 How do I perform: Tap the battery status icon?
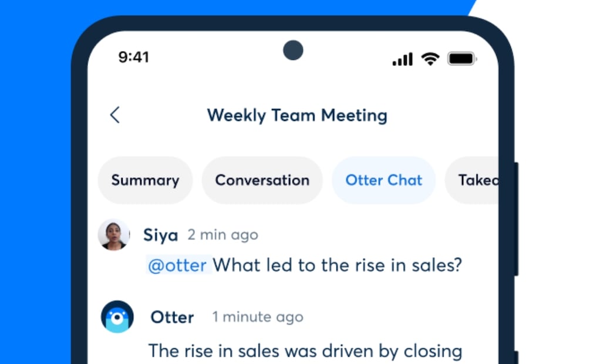(462, 59)
